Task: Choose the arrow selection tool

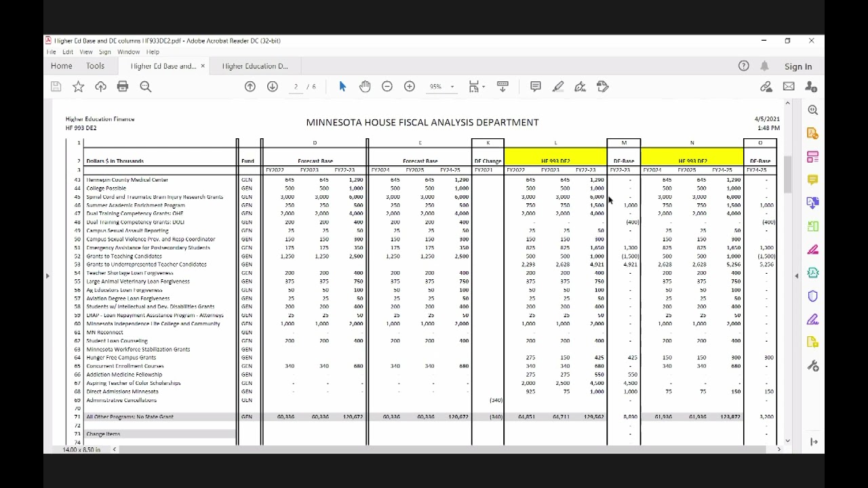Action: pyautogui.click(x=342, y=87)
